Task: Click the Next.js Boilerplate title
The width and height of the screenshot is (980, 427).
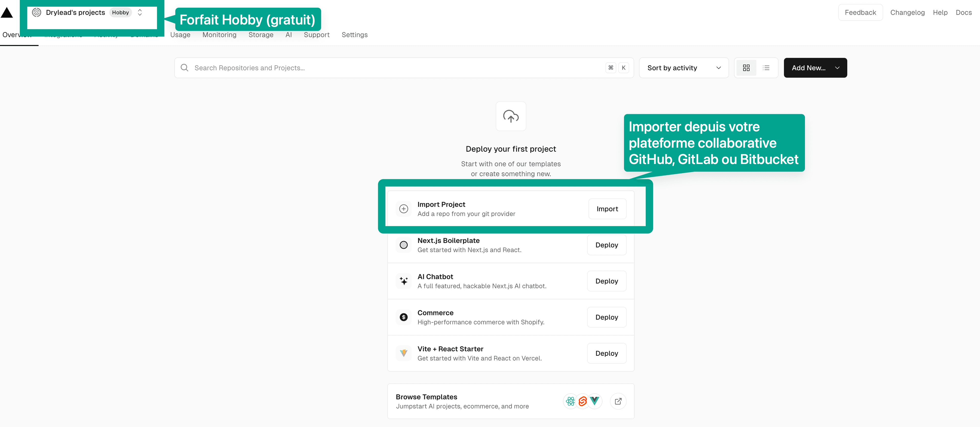Action: click(x=449, y=241)
